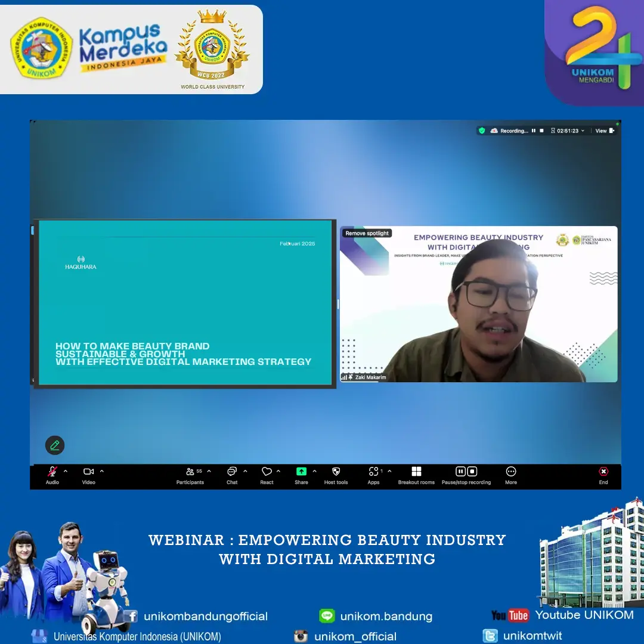Screen dimensions: 644x644
Task: Expand the share options arrow beside Share
Action: click(315, 471)
